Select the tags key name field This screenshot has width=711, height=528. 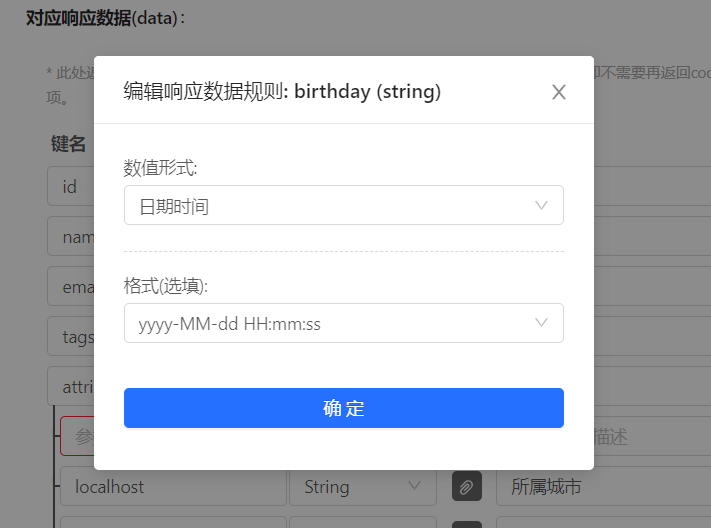tap(71, 336)
